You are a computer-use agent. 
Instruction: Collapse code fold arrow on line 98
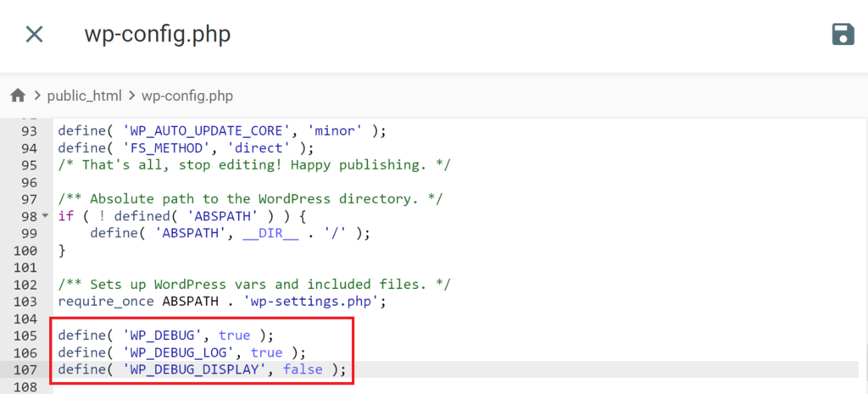tap(45, 216)
